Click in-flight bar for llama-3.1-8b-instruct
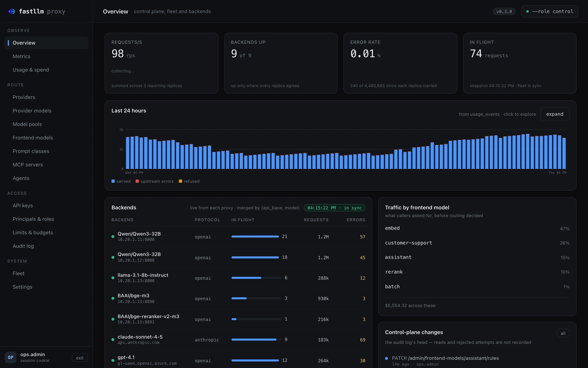Viewport: 588px width, 368px height. [256, 278]
